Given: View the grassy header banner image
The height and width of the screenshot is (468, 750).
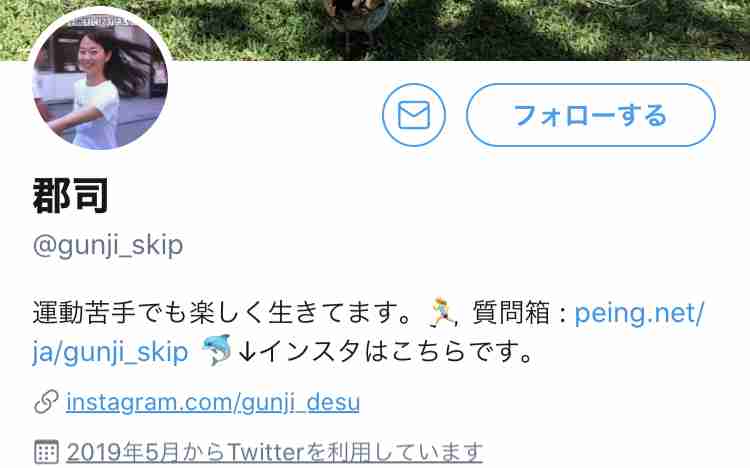Looking at the screenshot, I should pyautogui.click(x=375, y=30).
